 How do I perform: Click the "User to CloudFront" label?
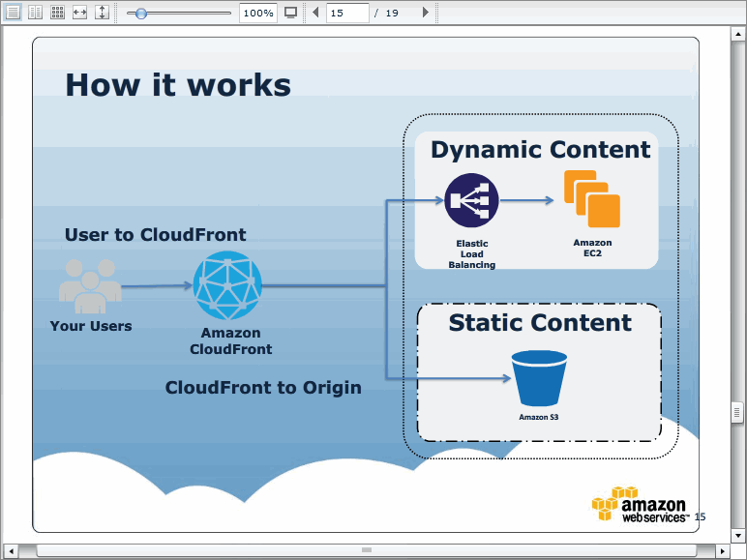coord(156,235)
